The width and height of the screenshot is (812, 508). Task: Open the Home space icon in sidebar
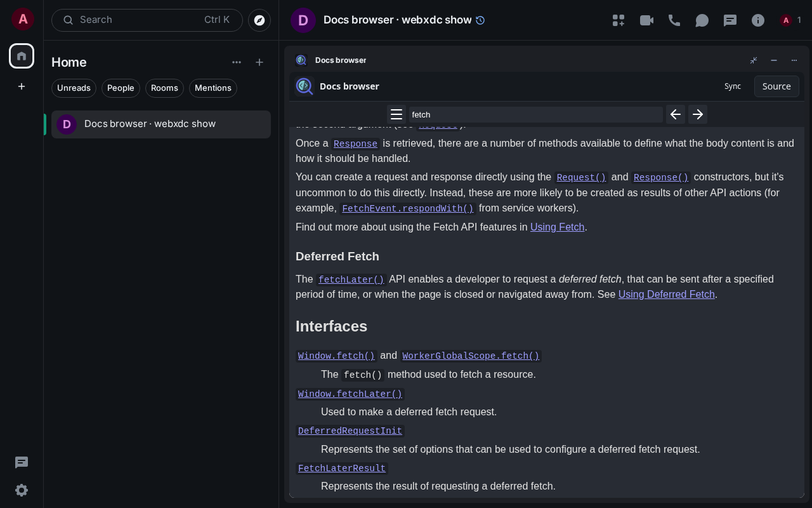pos(22,56)
